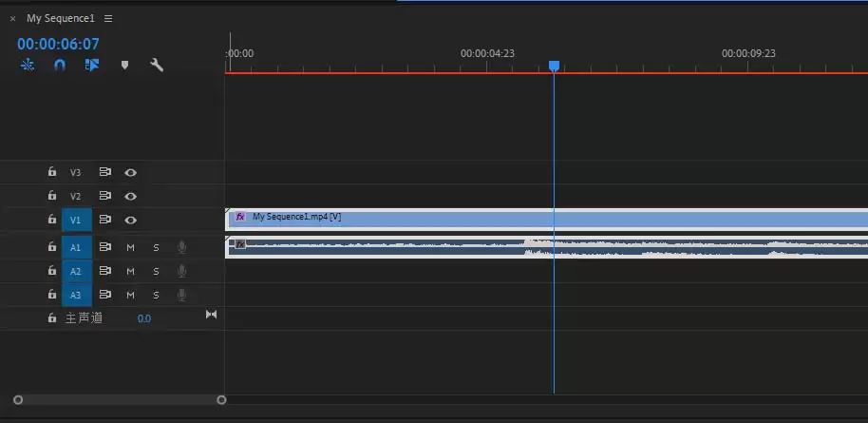Toggle Linked Selection icon
This screenshot has height=423, width=868.
pyautogui.click(x=92, y=66)
